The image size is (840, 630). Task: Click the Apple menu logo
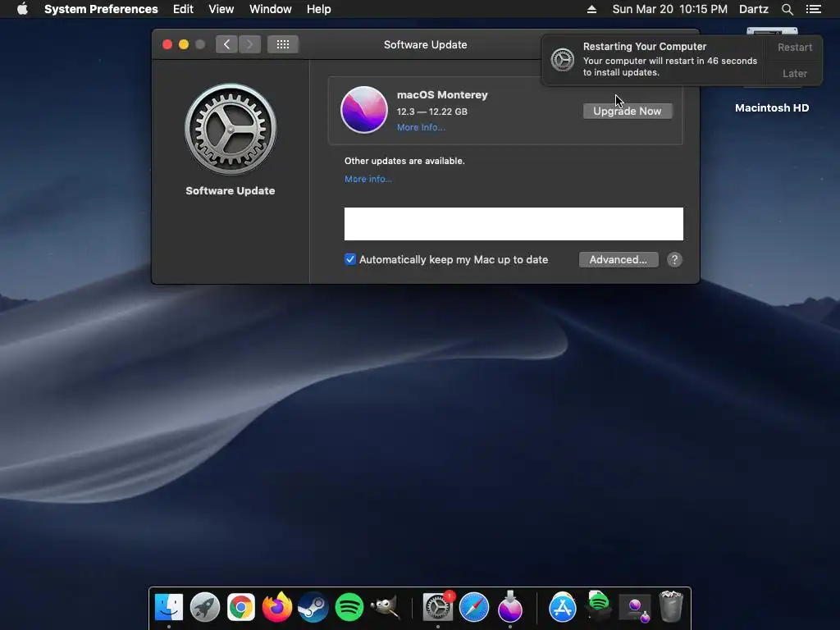click(22, 9)
